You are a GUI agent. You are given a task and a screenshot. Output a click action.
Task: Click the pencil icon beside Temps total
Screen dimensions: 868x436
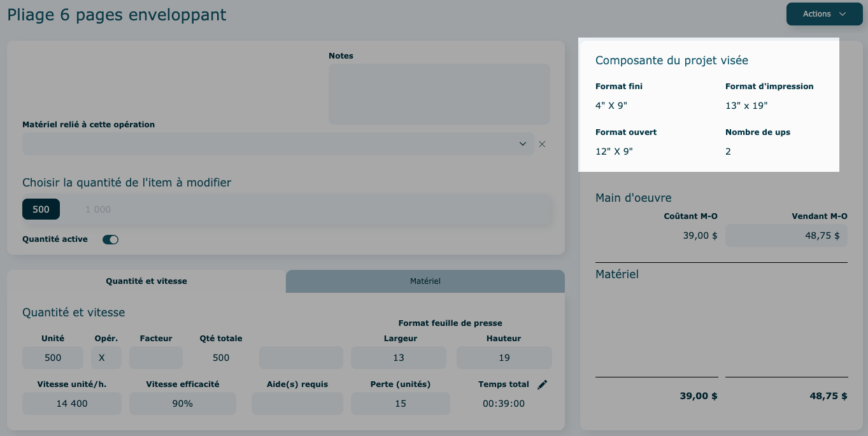click(x=542, y=384)
